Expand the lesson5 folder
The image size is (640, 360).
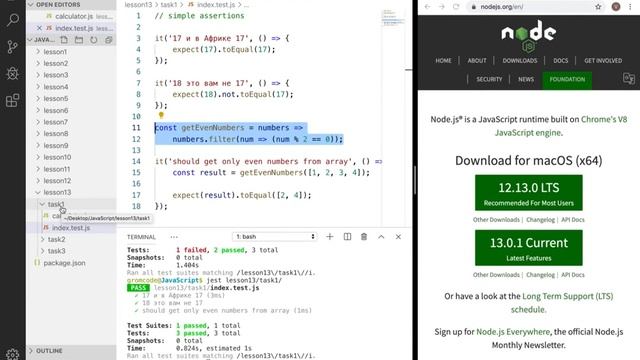click(x=56, y=98)
